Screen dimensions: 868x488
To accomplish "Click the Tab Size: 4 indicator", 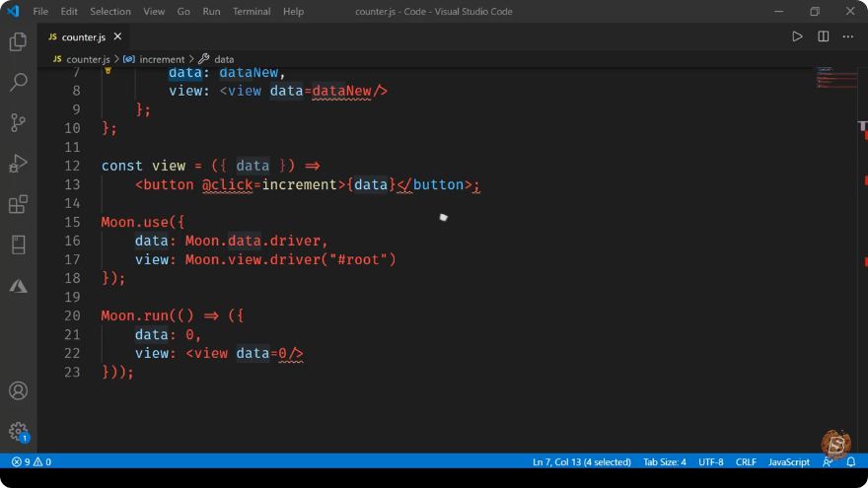I will (664, 461).
